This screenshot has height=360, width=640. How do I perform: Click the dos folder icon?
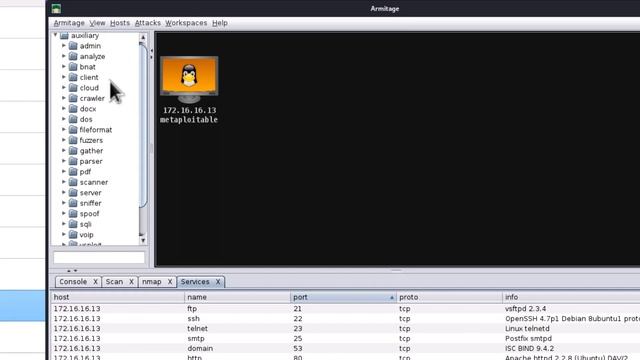coord(73,119)
